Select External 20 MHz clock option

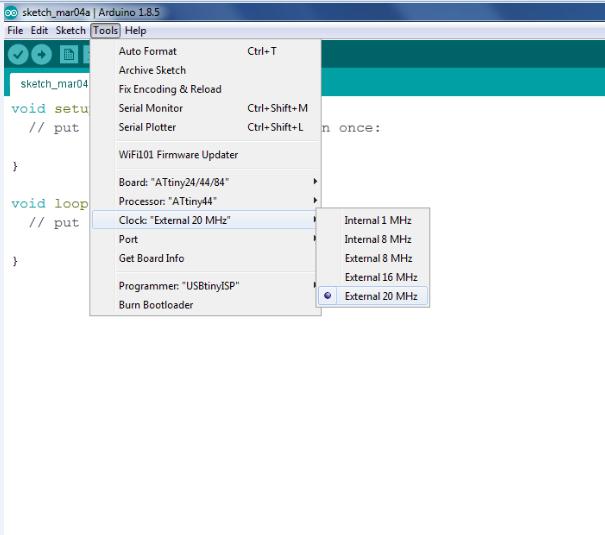[373, 296]
